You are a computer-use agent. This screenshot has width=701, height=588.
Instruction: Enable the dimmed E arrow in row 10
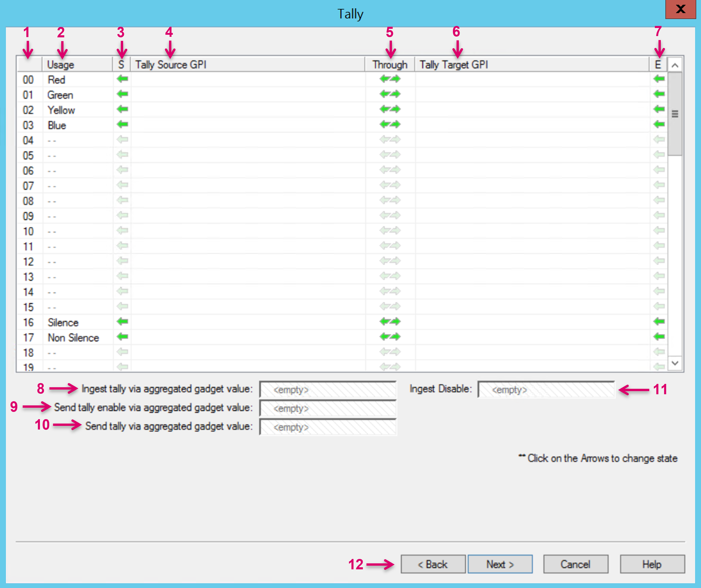tap(659, 230)
